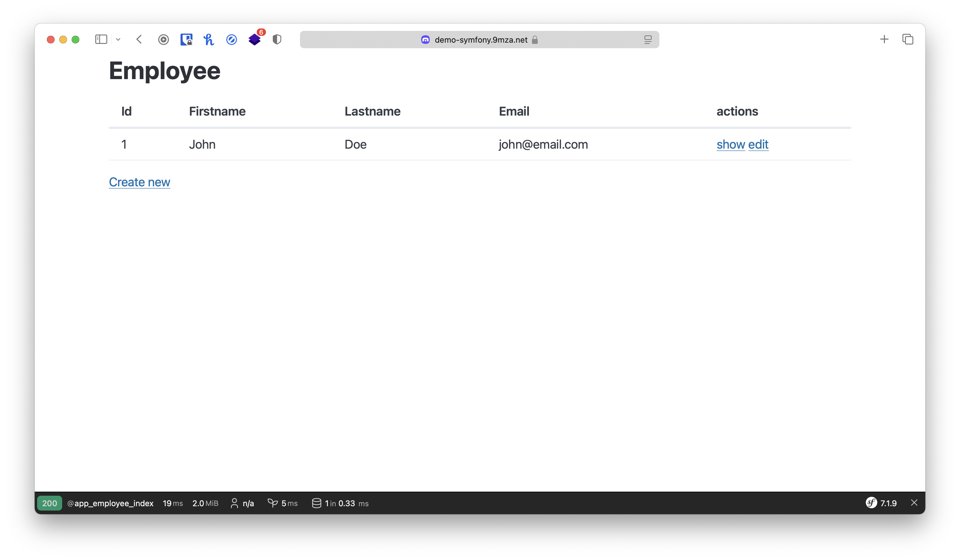The width and height of the screenshot is (960, 560).
Task: Click the 200 HTTP status badge
Action: click(50, 503)
